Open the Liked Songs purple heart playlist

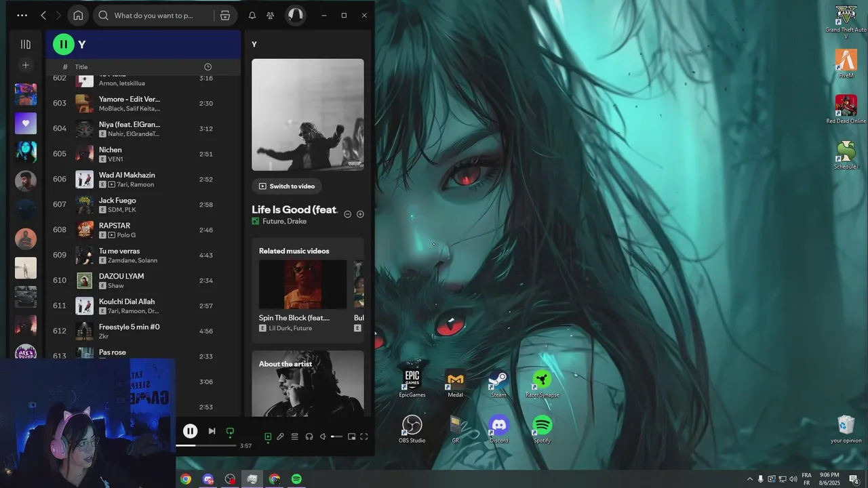26,123
